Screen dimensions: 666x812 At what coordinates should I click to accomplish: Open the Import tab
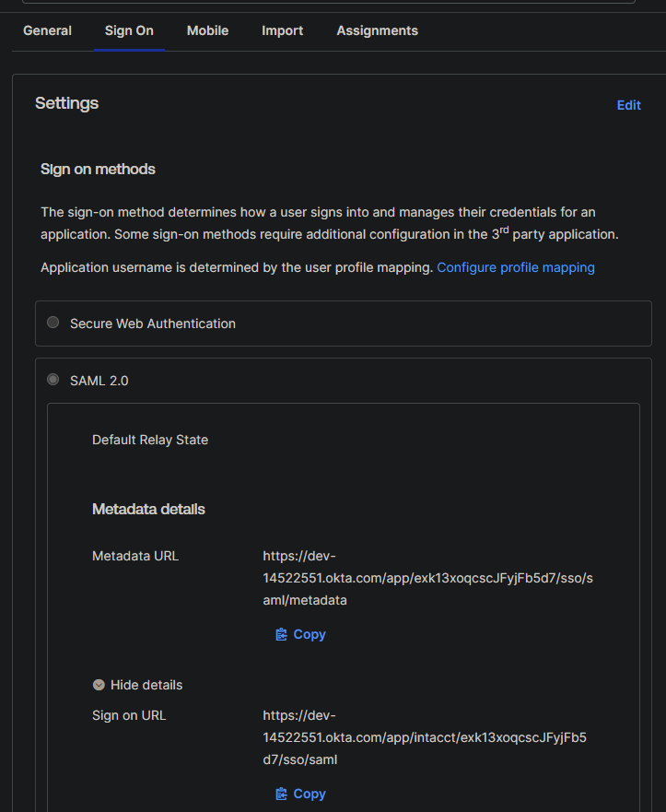click(283, 30)
